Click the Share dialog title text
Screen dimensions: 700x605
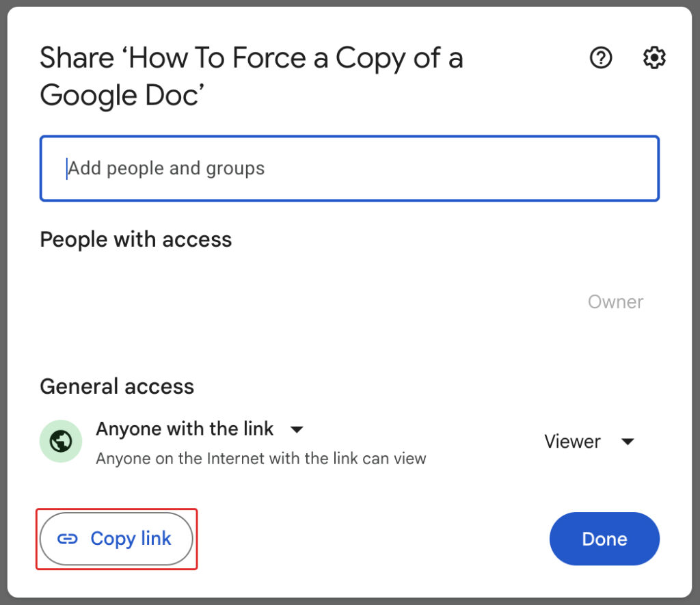(252, 77)
